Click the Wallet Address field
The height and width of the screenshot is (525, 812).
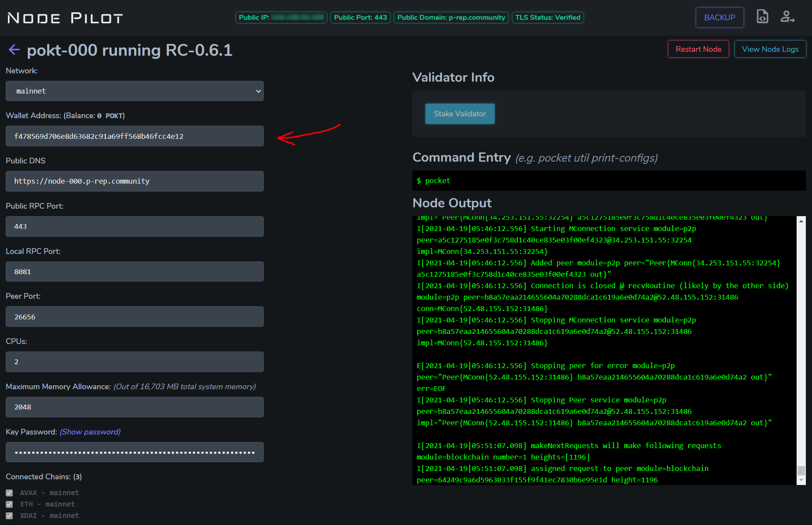[135, 136]
